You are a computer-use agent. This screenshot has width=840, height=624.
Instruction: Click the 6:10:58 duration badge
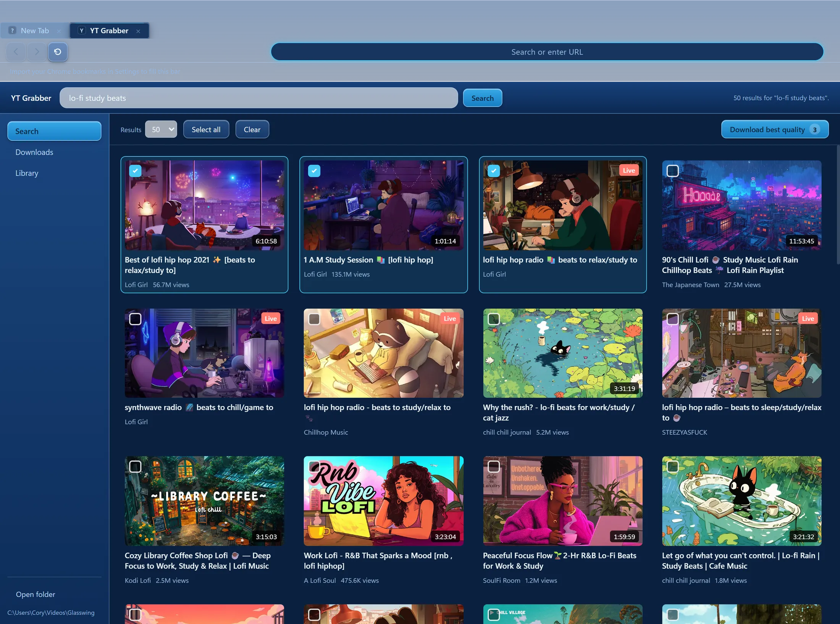click(x=266, y=241)
